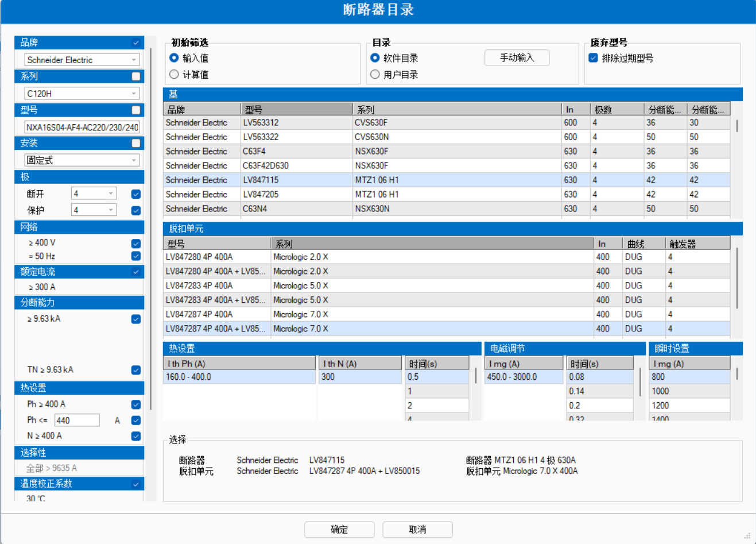The image size is (756, 544).
Task: Sort base table by 型号 column header
Action: pos(297,109)
